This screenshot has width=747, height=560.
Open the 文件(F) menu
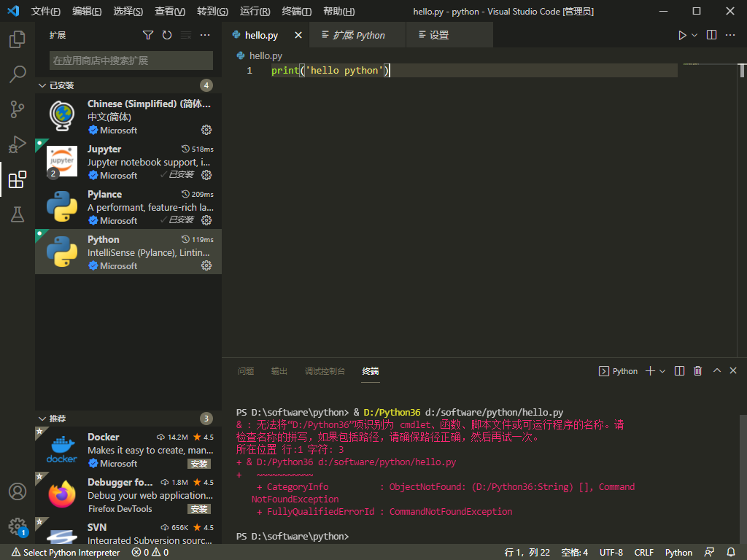point(46,12)
